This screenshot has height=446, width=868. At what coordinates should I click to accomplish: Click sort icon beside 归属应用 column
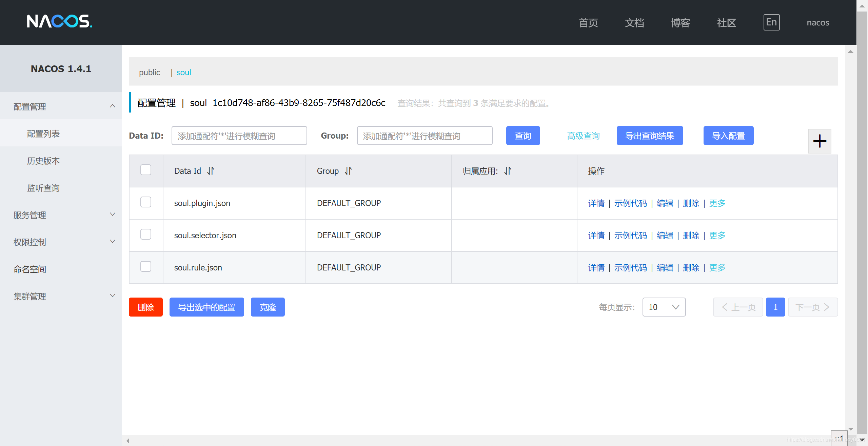pyautogui.click(x=508, y=171)
